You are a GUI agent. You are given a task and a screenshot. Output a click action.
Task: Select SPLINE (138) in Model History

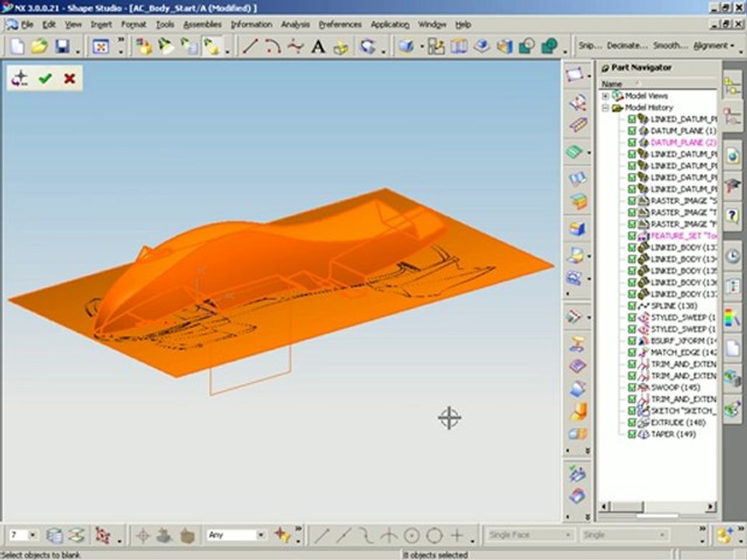point(674,306)
